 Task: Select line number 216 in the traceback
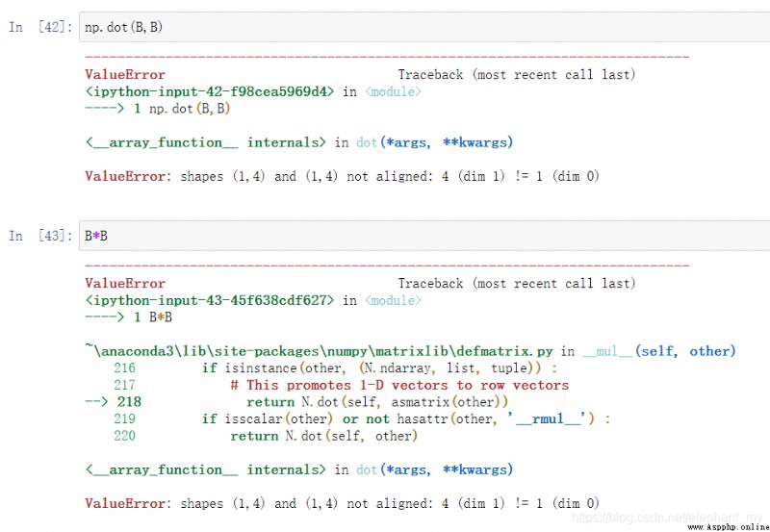(124, 368)
